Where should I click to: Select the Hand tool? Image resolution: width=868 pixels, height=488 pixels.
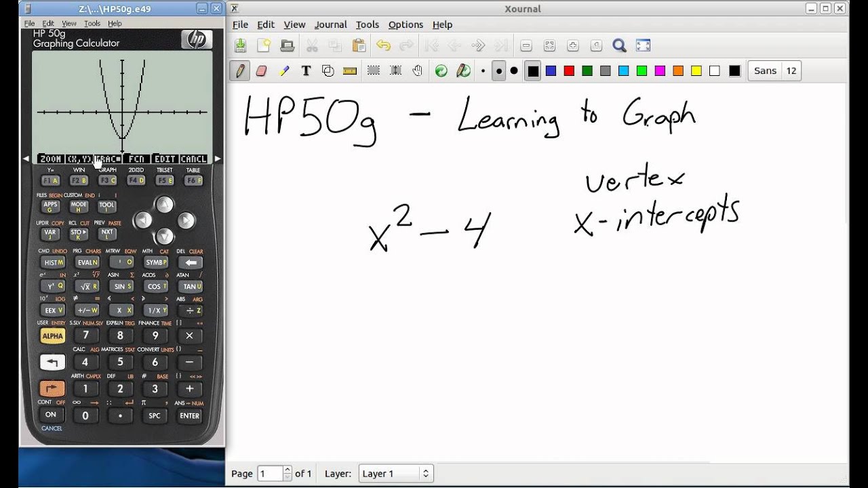(418, 70)
